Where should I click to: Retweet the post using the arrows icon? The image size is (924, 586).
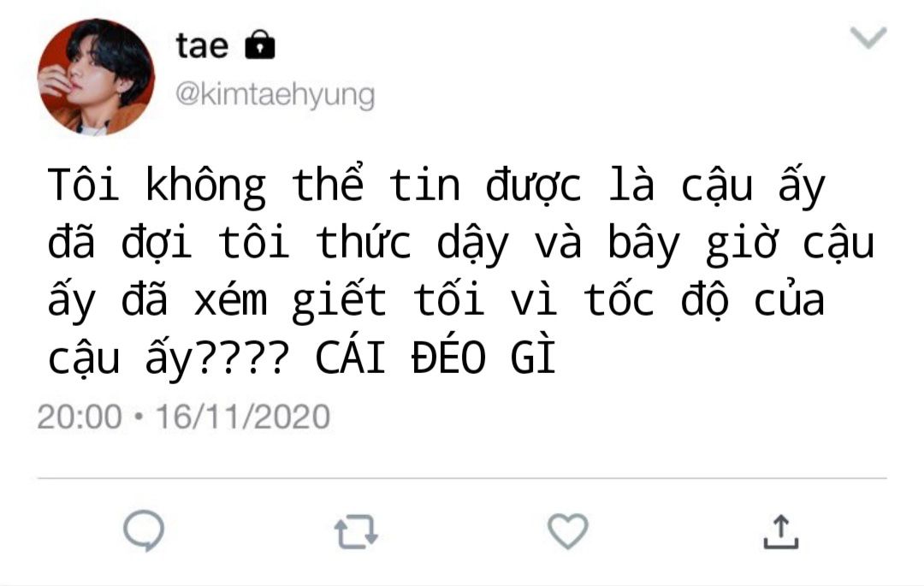point(356,531)
